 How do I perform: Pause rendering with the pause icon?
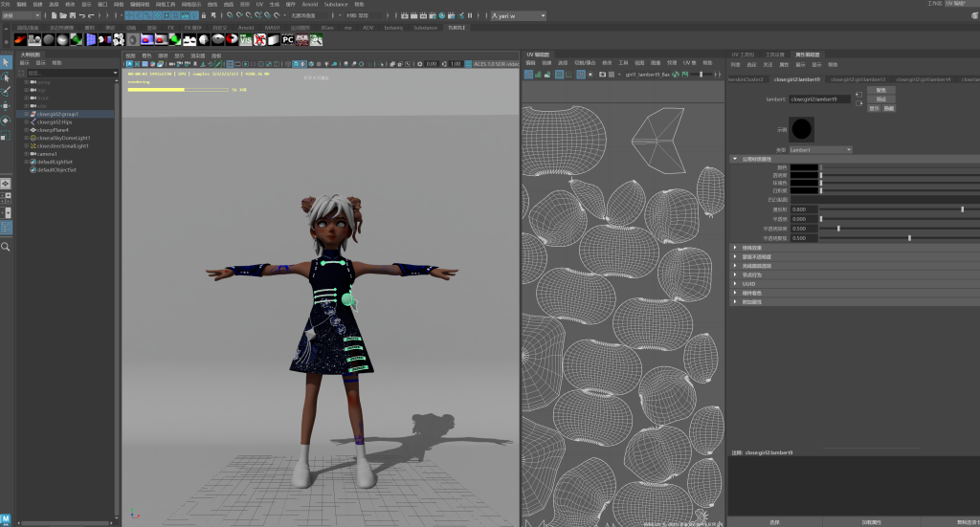pyautogui.click(x=470, y=15)
